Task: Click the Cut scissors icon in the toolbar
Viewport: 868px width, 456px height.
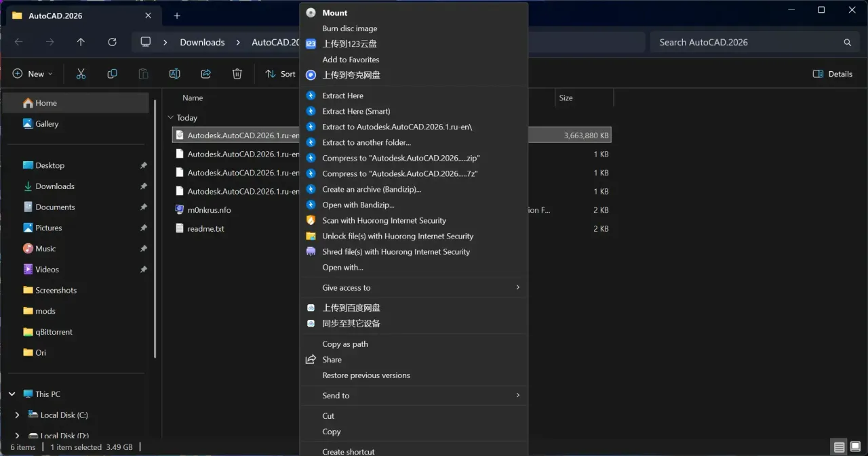Action: click(81, 74)
